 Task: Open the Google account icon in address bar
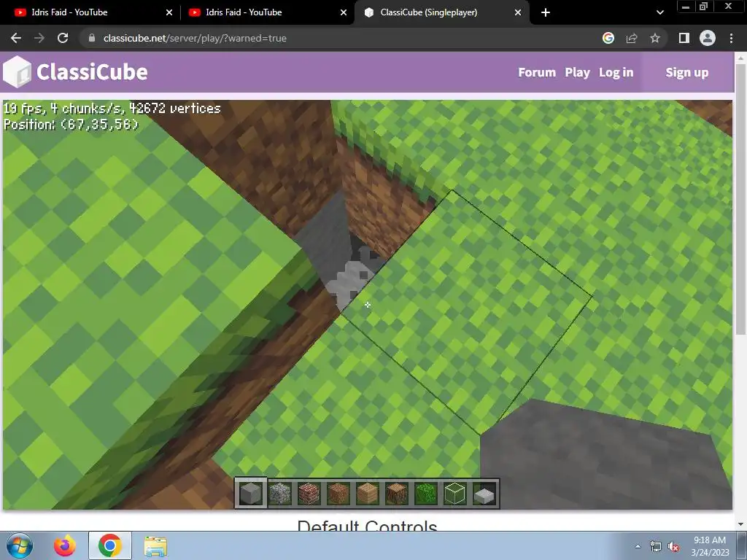(608, 38)
